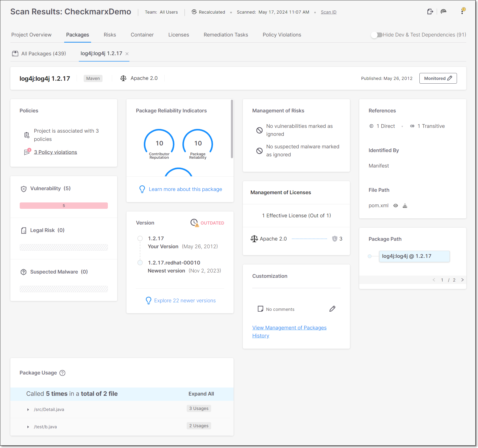Open Explore 22 newer versions
Viewport: 478px width, 448px height.
tap(185, 300)
